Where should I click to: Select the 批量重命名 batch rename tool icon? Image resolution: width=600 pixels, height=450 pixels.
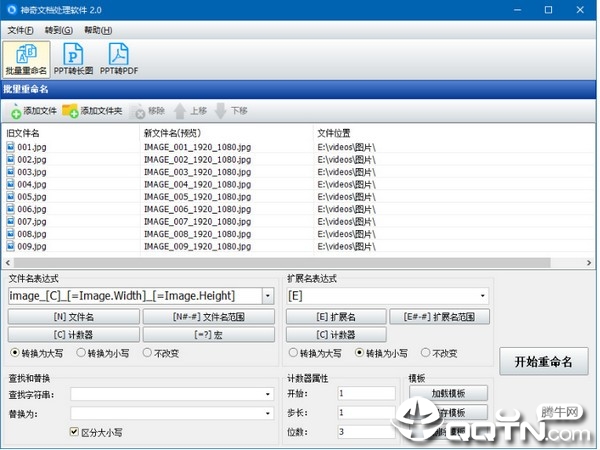27,59
